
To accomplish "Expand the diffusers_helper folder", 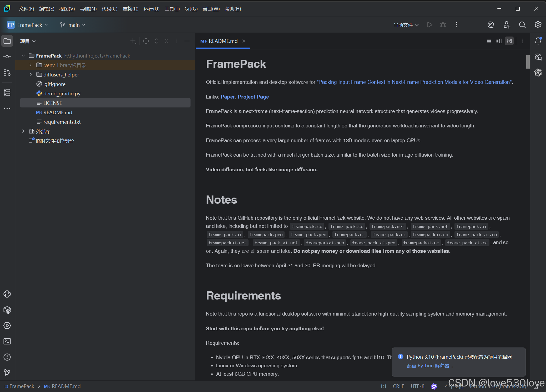I will tap(31, 75).
